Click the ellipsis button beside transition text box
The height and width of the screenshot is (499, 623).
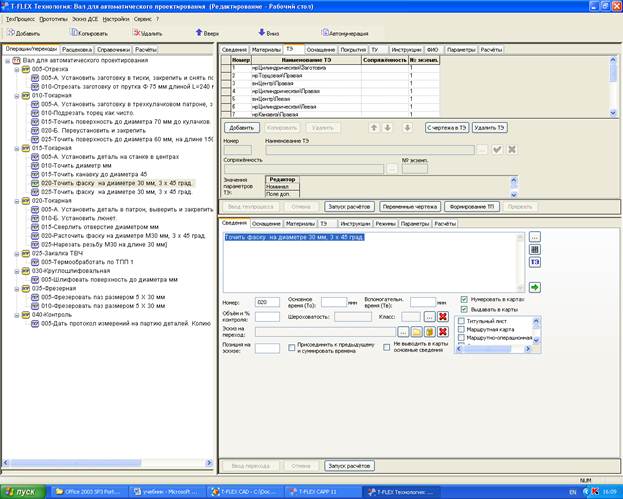[x=535, y=237]
